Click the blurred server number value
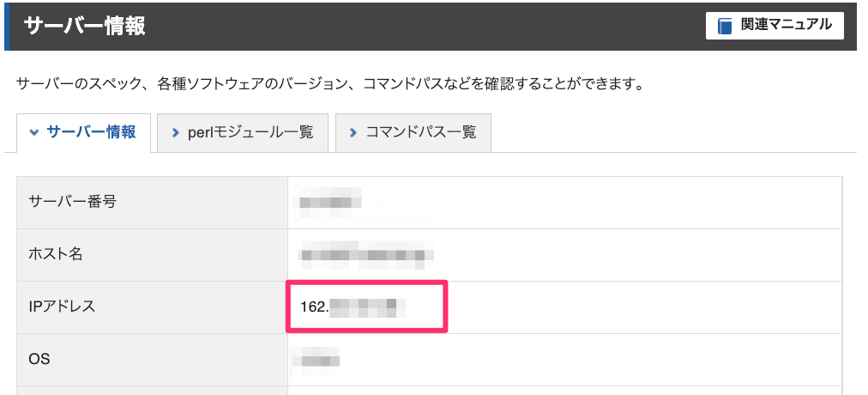The height and width of the screenshot is (395, 868). click(330, 202)
